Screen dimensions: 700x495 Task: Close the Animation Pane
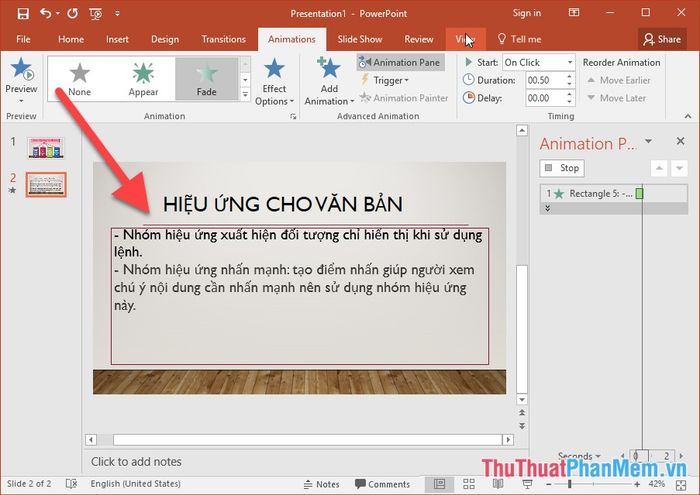680,141
